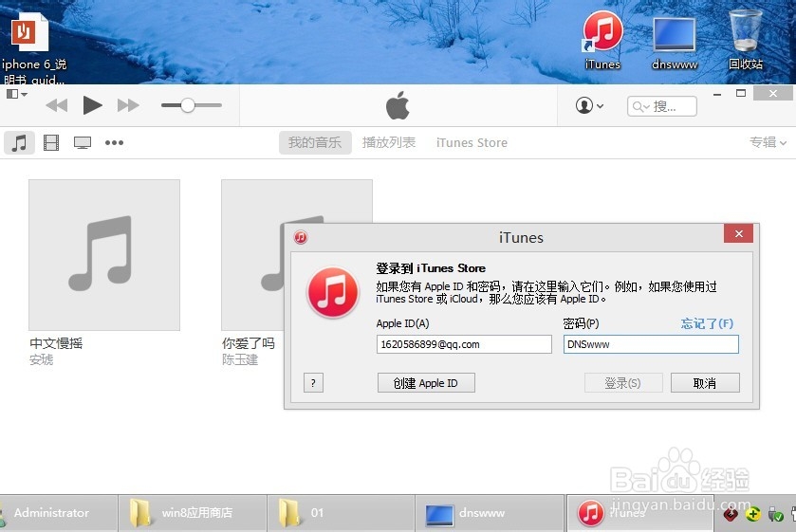
Task: Play the current track
Action: [x=92, y=105]
